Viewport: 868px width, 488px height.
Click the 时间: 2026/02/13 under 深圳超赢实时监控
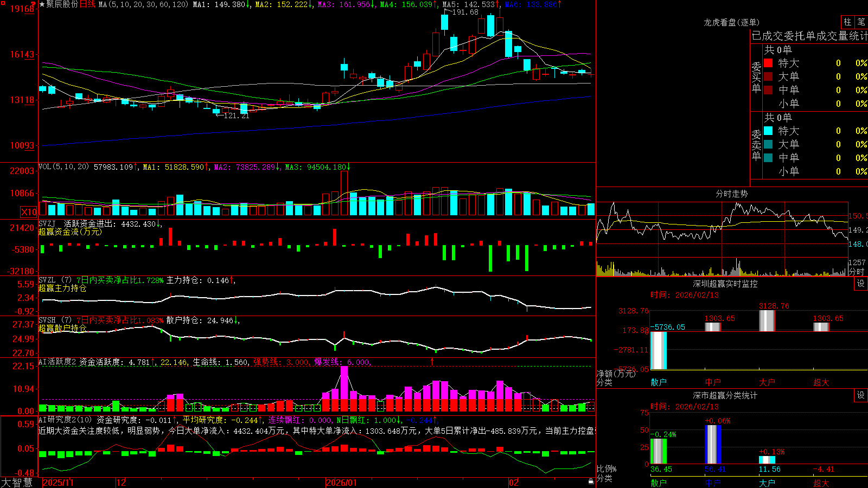[685, 295]
